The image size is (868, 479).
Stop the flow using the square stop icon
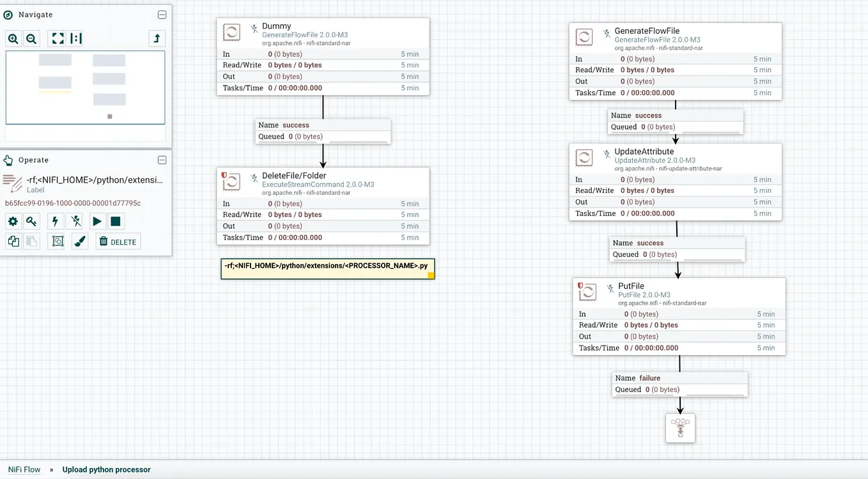[115, 220]
